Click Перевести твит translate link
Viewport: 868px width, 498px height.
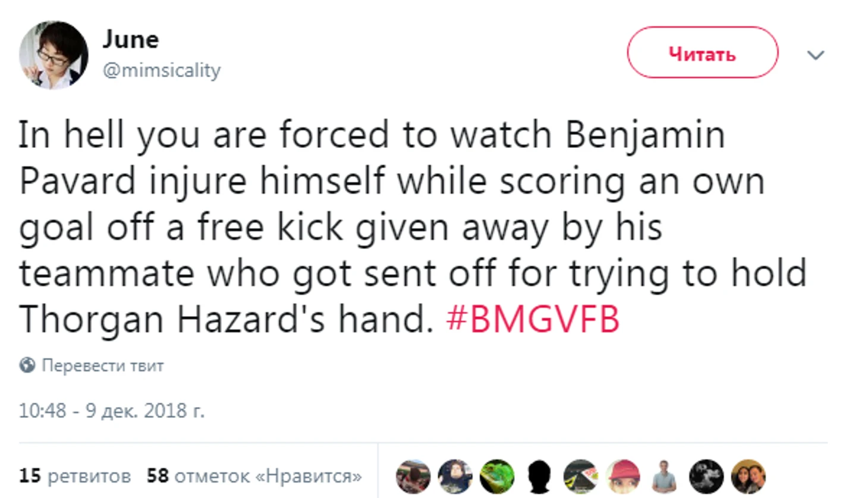(102, 365)
